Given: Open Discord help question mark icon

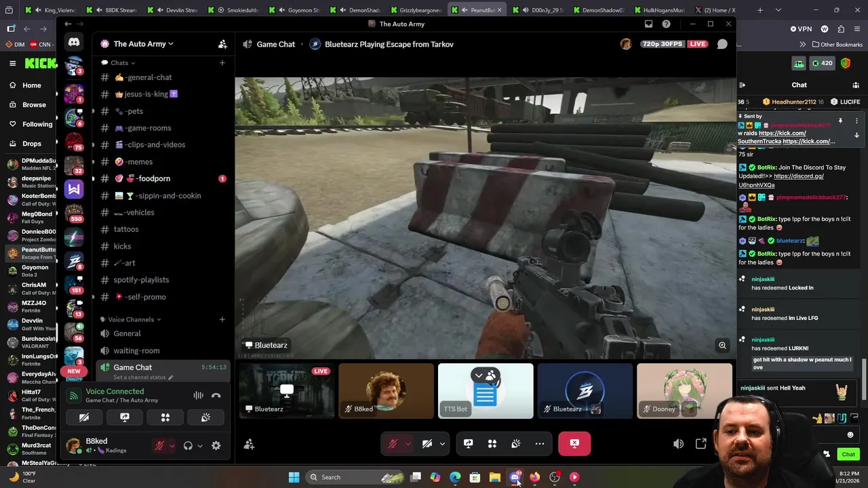Looking at the screenshot, I should click(x=666, y=24).
